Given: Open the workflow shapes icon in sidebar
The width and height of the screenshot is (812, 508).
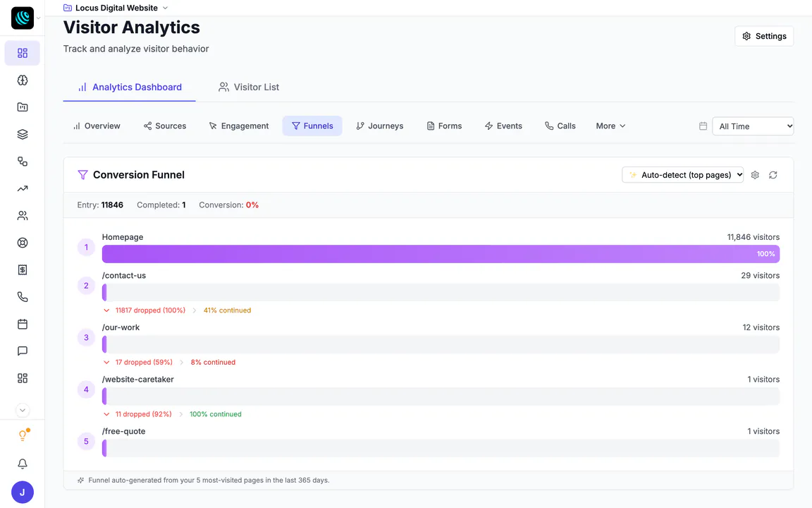Looking at the screenshot, I should (x=23, y=161).
